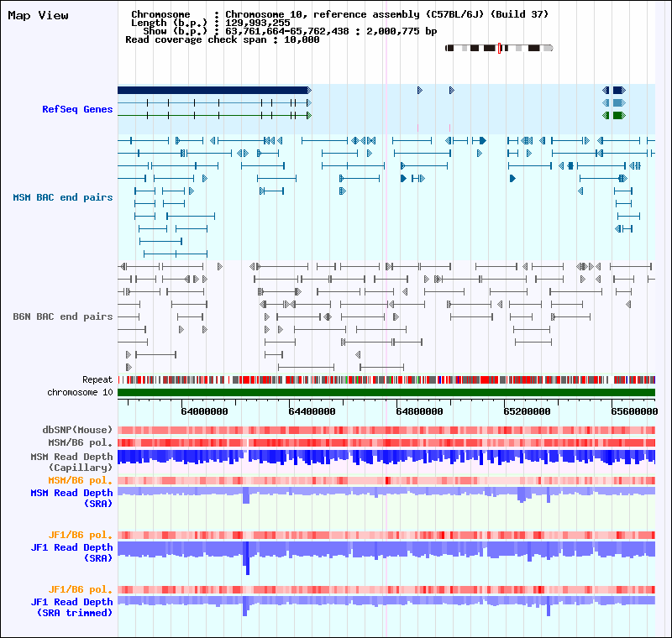Click the B6N BAC end pairs label
This screenshot has height=638, width=672.
coord(62,316)
